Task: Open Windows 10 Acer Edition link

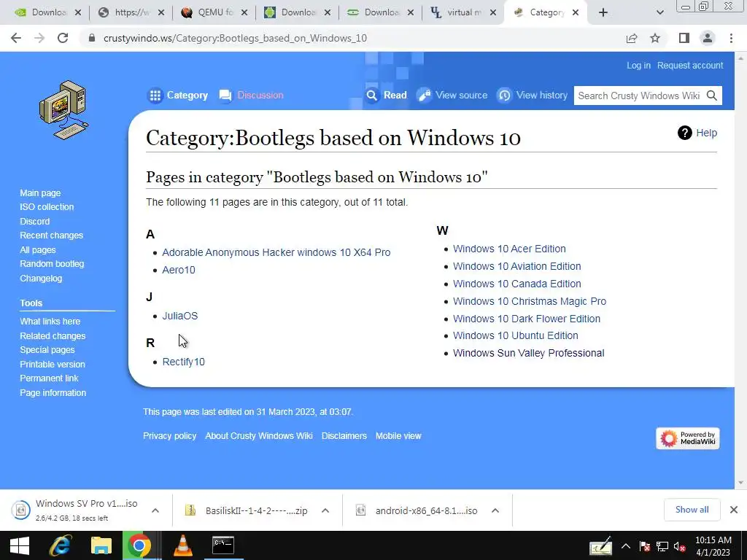Action: (x=509, y=249)
